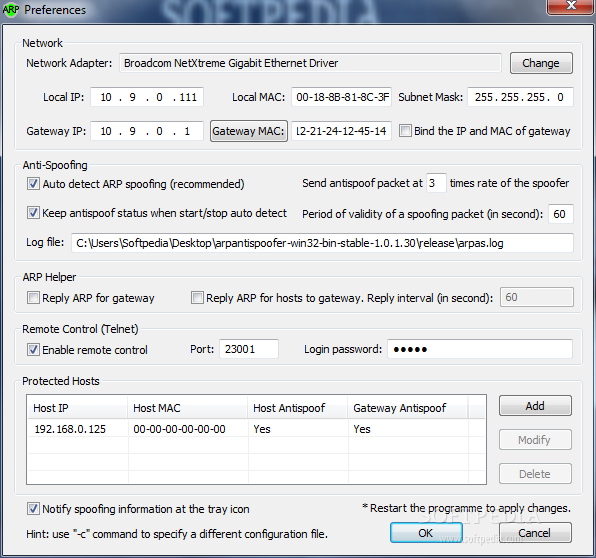Click the Network Adapter name field
596x558 pixels.
(310, 63)
